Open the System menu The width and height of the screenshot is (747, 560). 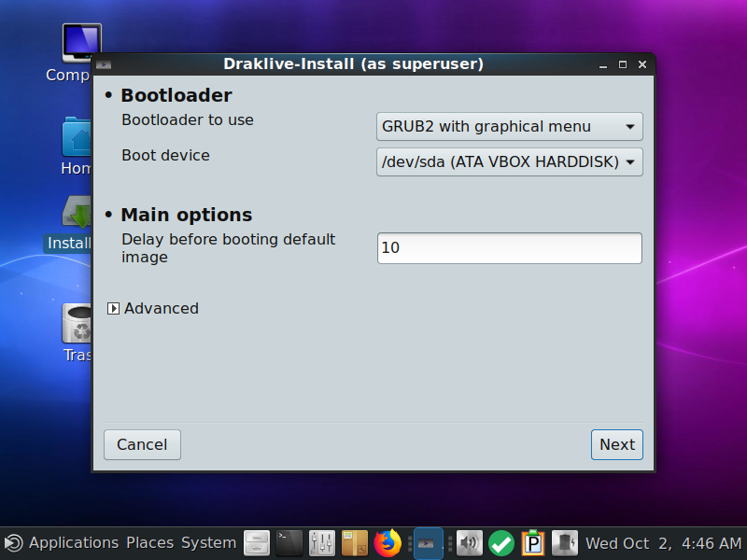pos(208,543)
